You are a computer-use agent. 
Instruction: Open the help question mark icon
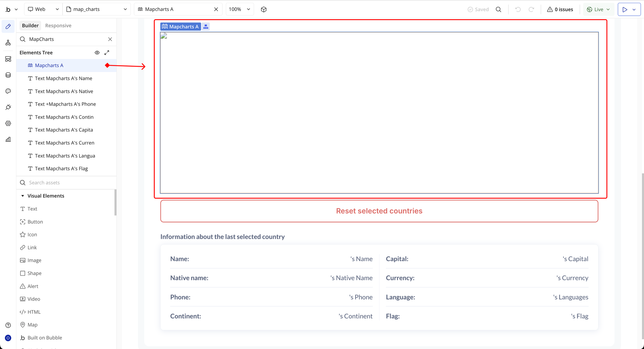(8, 325)
